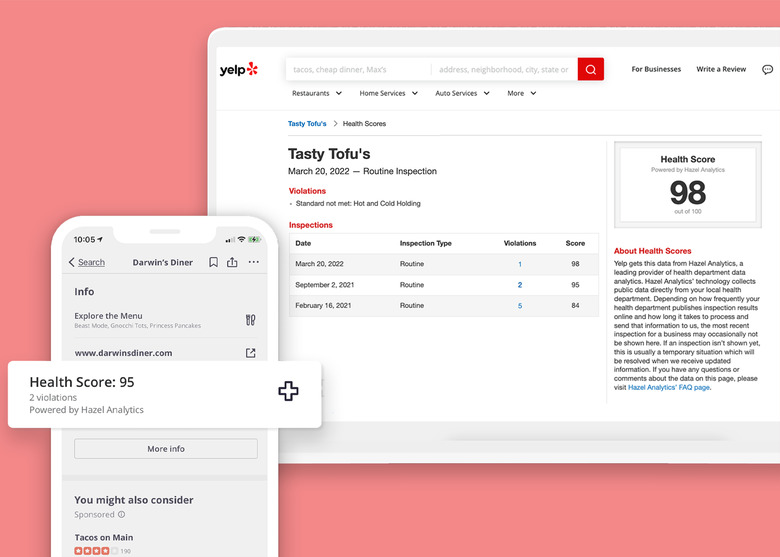Viewport: 780px width, 557px height.
Task: Tap the external link icon for the website
Action: [251, 353]
